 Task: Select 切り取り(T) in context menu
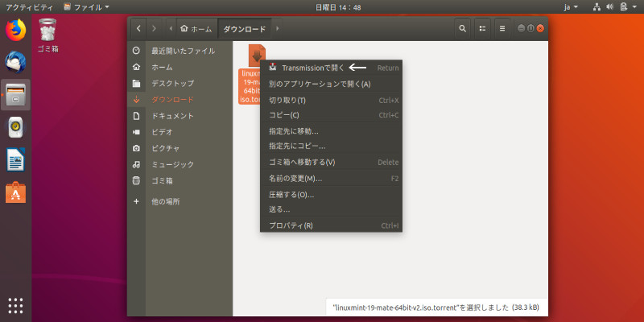point(331,100)
